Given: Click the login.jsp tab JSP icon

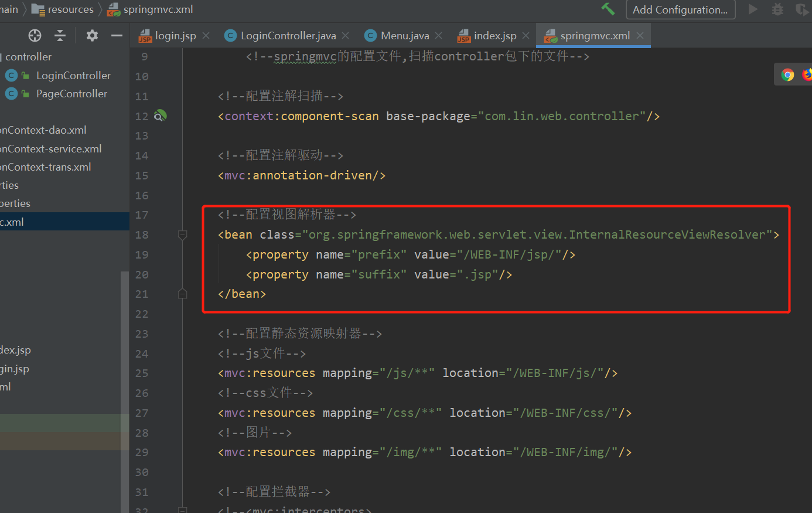Looking at the screenshot, I should 145,36.
